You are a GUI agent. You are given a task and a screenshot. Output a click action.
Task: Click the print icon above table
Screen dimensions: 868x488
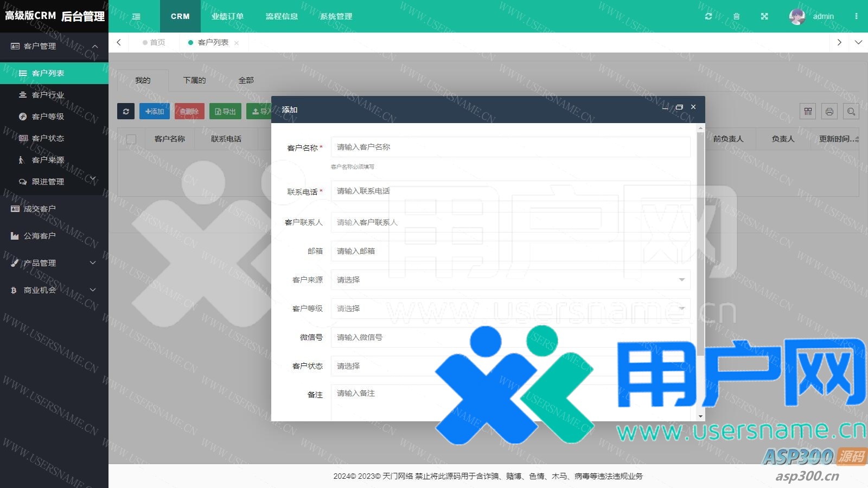tap(829, 111)
